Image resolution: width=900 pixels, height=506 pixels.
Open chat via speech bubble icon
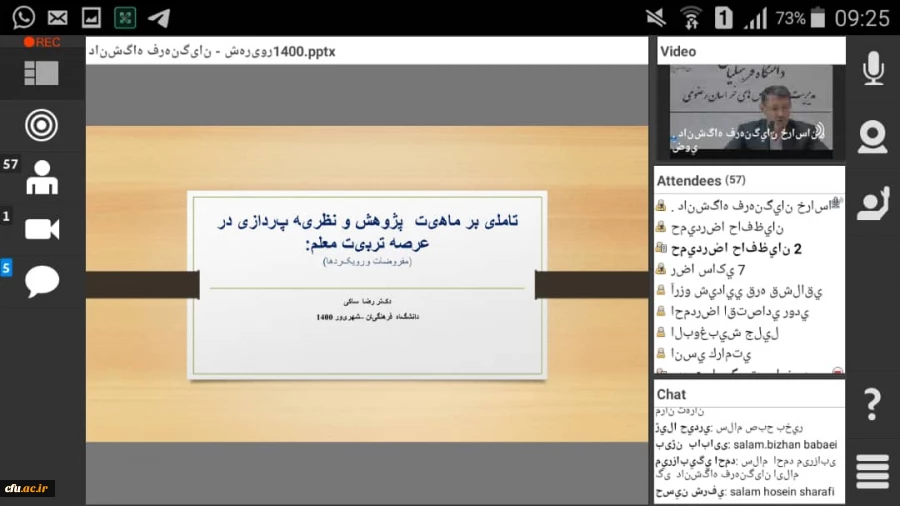click(42, 281)
